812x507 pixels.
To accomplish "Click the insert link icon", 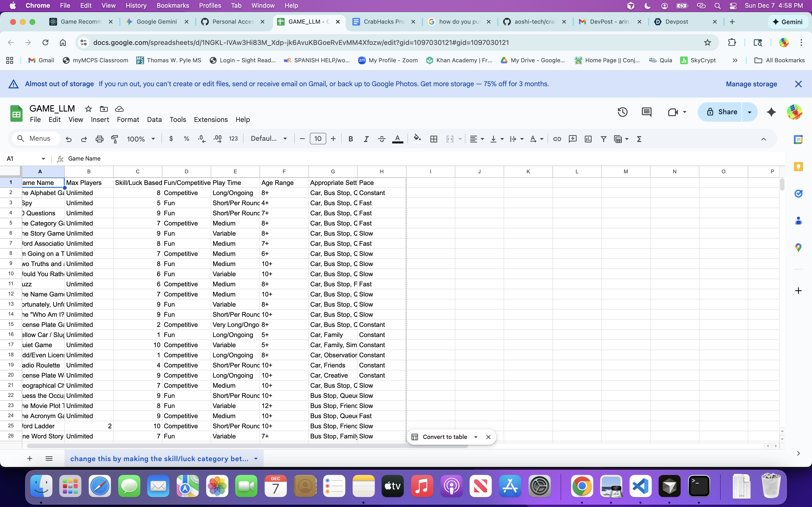I will (557, 139).
